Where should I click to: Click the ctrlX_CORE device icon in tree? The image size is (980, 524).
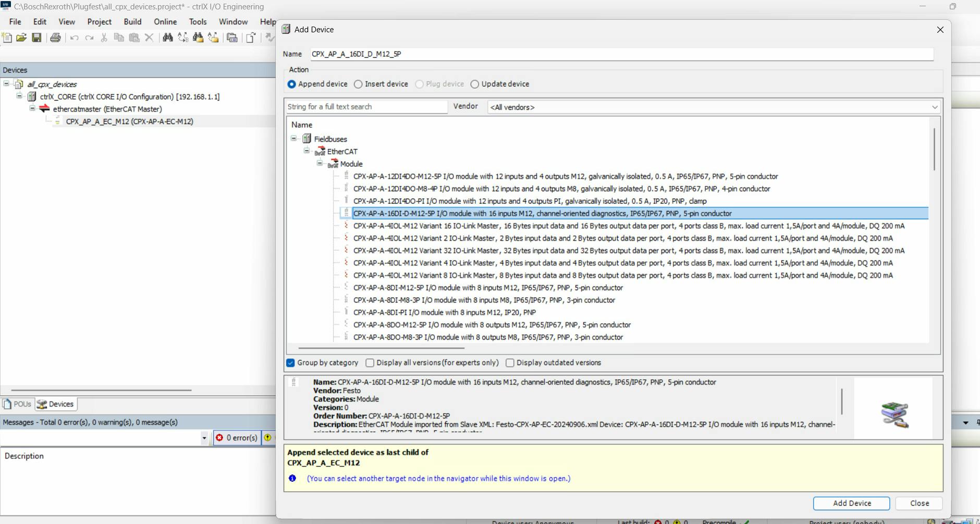pyautogui.click(x=32, y=96)
